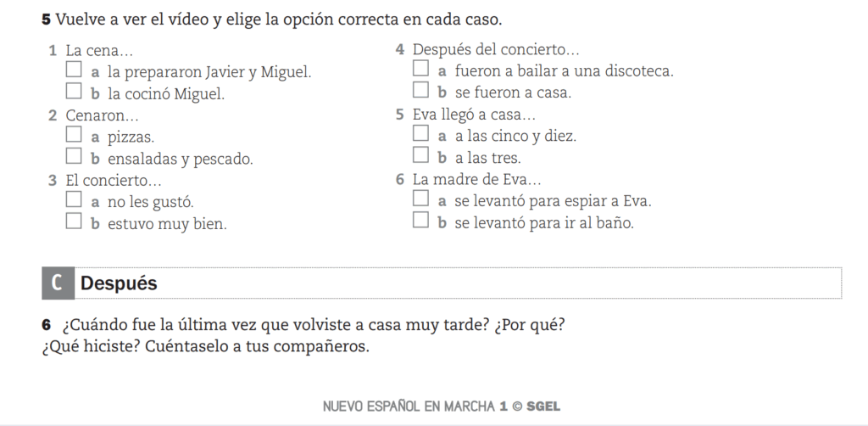Click the exercise 5 instruction heading
Image resolution: width=868 pixels, height=426 pixels.
pos(272,20)
